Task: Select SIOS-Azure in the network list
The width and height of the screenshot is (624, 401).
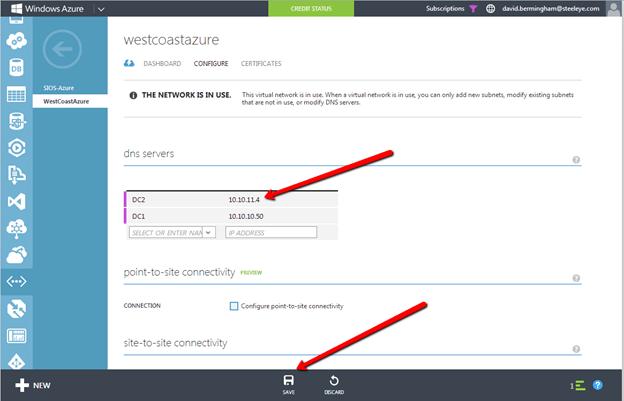Action: point(60,88)
